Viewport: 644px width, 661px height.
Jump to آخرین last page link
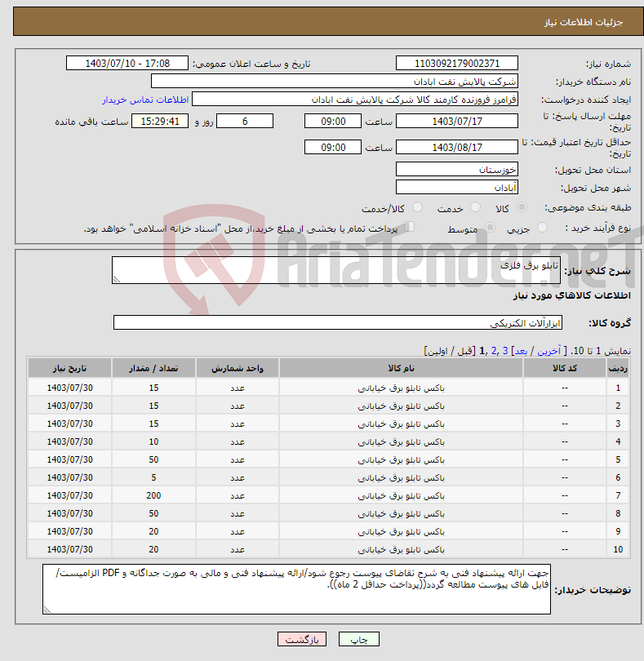coord(549,351)
